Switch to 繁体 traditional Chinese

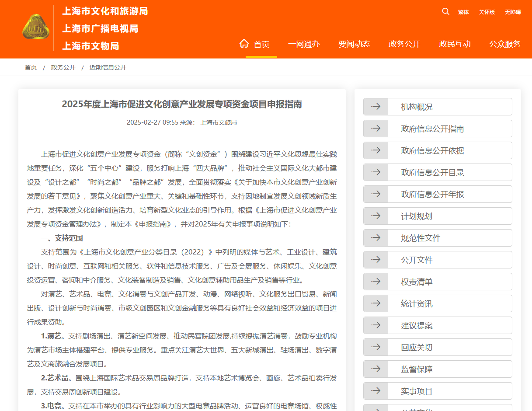point(463,12)
